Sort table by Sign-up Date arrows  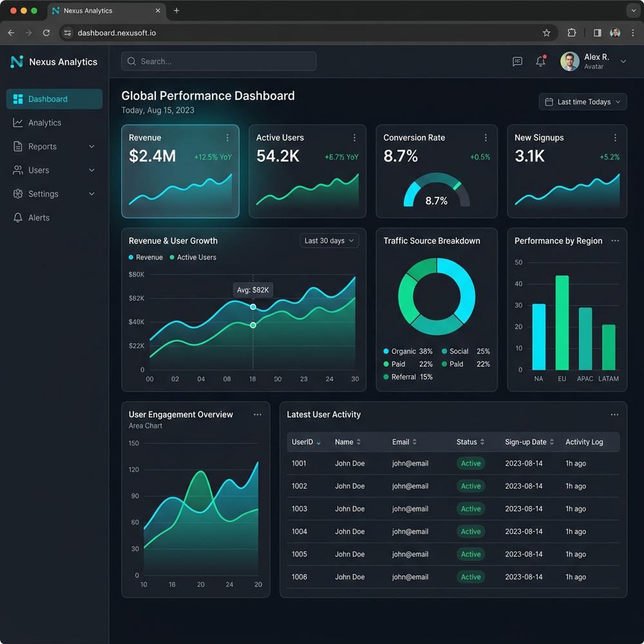(x=552, y=442)
